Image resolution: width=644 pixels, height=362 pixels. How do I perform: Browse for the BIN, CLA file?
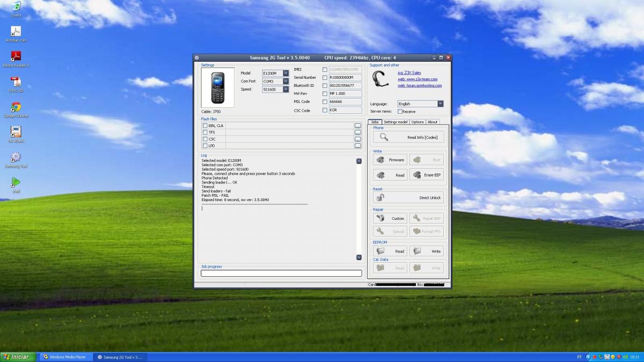[x=358, y=125]
